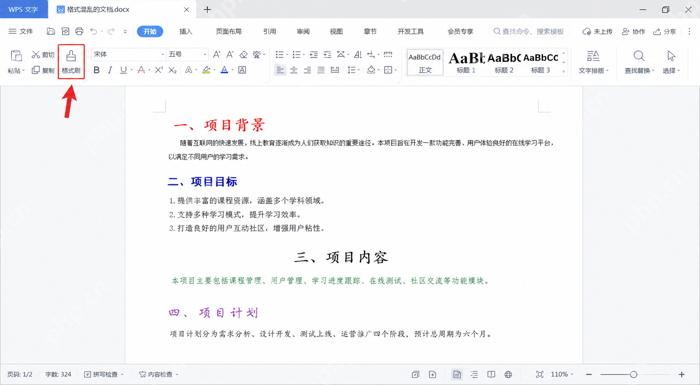Right align the paragraph

click(x=307, y=70)
